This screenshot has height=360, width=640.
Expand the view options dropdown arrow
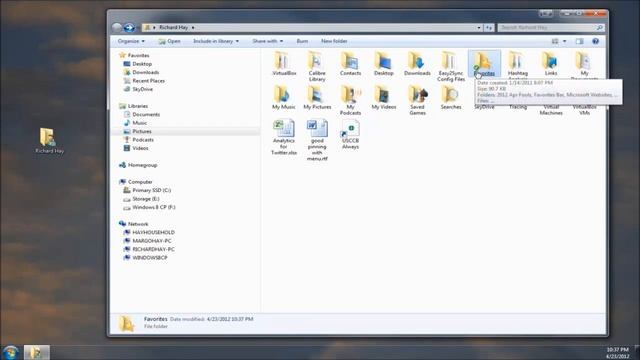pos(564,41)
